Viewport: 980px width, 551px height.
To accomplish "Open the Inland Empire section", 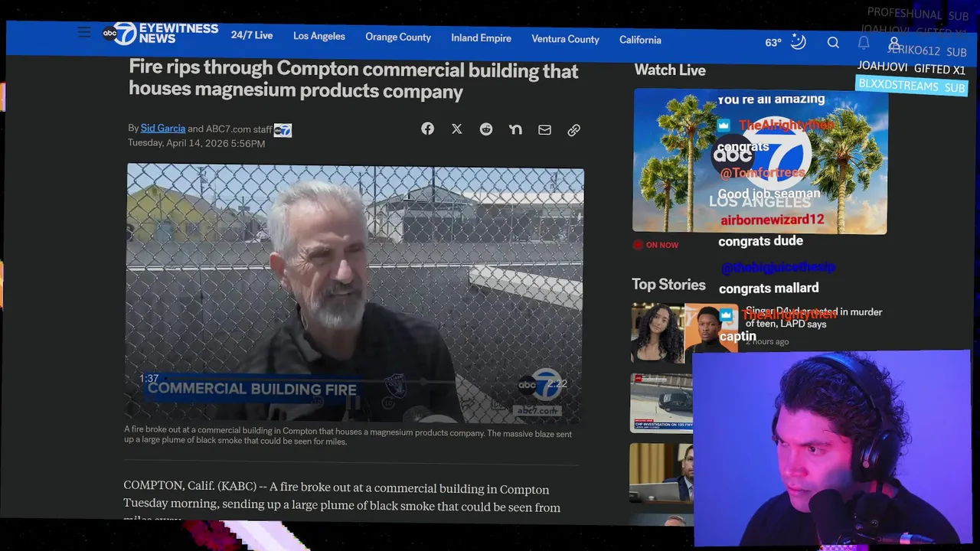I will [x=481, y=37].
